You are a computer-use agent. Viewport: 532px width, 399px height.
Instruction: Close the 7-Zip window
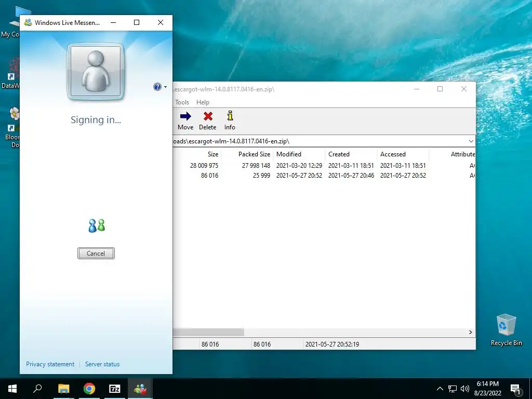(x=464, y=89)
